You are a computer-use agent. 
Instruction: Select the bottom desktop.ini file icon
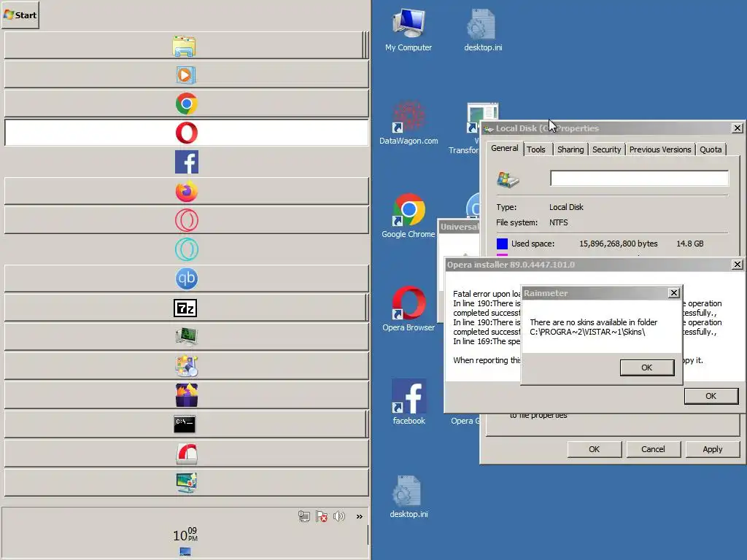pos(409,497)
